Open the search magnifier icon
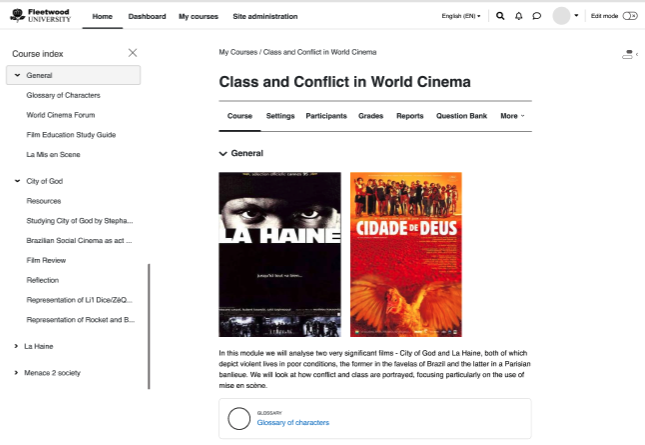 tap(500, 16)
